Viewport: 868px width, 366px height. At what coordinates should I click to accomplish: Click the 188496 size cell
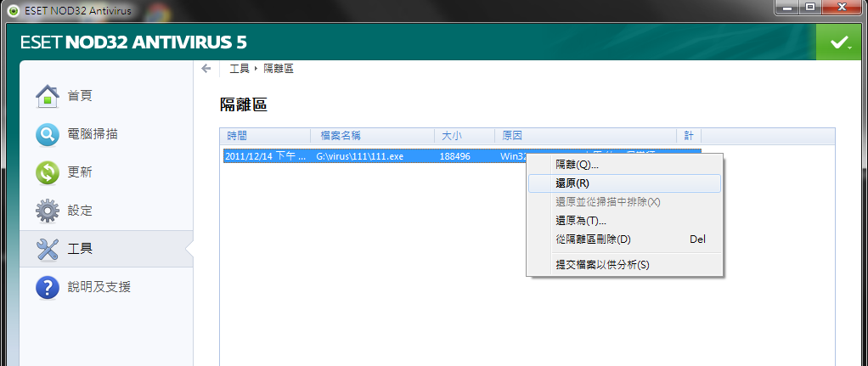[455, 157]
